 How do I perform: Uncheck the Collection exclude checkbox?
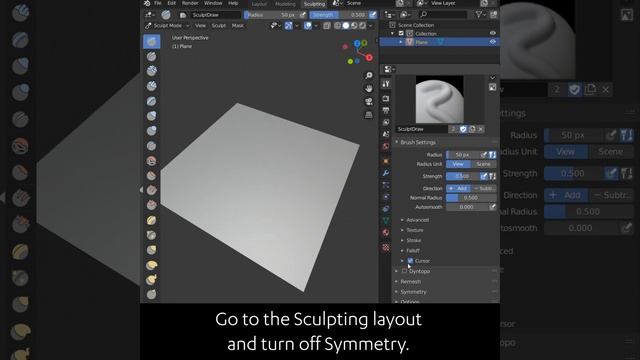pos(401,33)
